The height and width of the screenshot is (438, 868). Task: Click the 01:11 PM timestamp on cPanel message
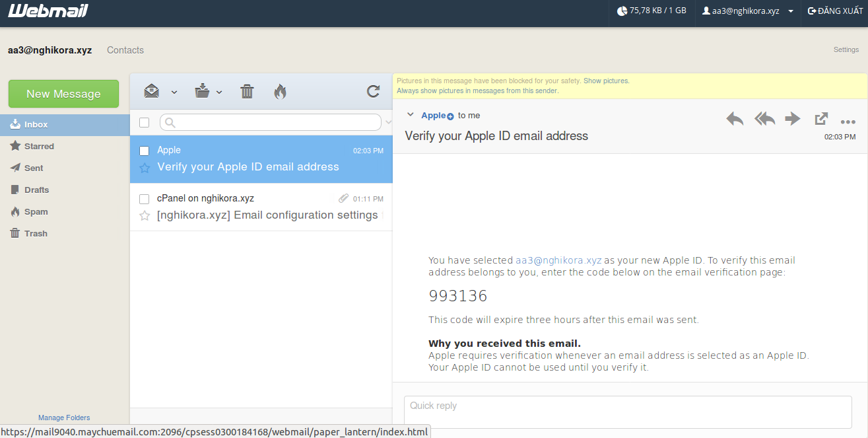(368, 199)
